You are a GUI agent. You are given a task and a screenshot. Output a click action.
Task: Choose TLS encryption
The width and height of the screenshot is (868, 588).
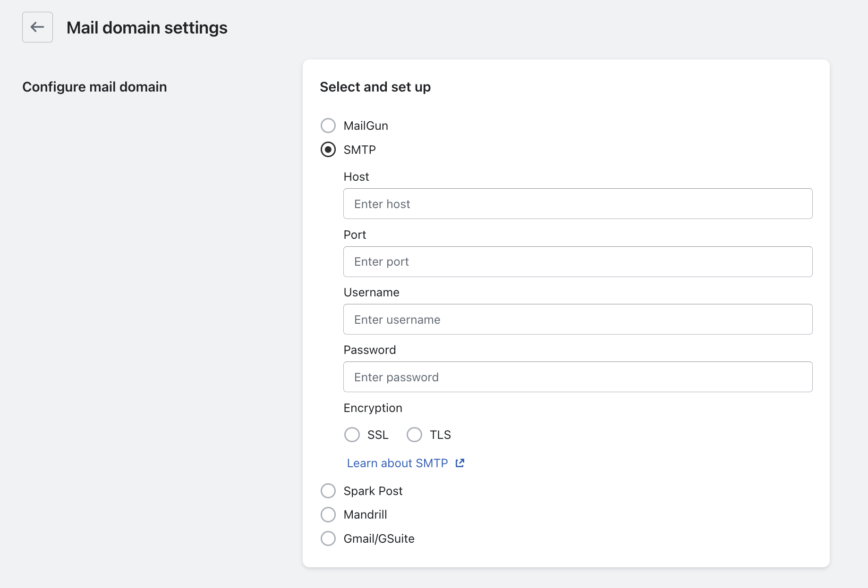[414, 435]
